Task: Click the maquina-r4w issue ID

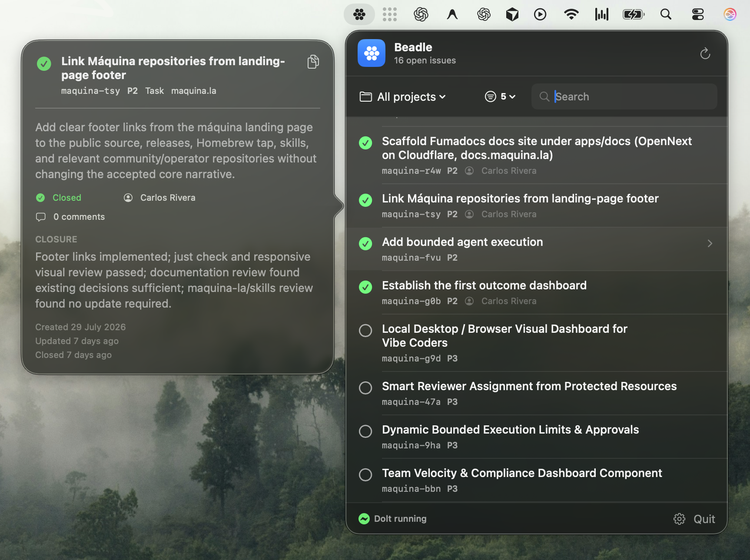Action: pyautogui.click(x=411, y=171)
